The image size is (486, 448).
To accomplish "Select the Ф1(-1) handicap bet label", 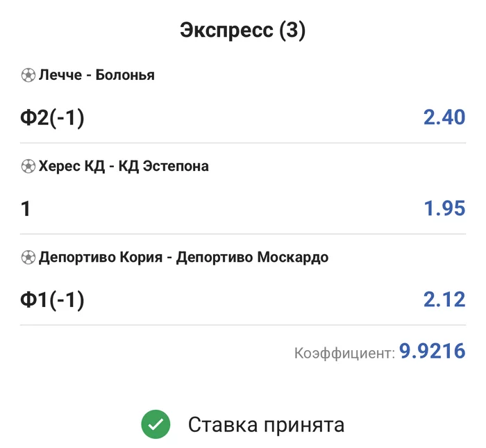I will 52,300.
